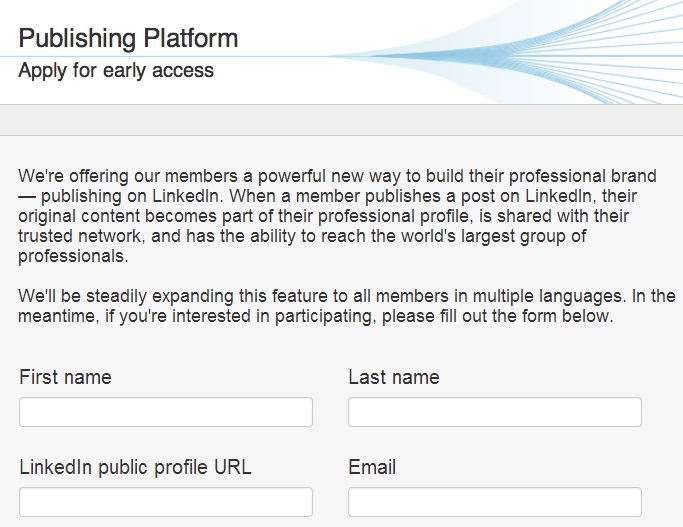Screen dimensions: 683x527
Task: Click the "Email" field label
Action: point(372,467)
